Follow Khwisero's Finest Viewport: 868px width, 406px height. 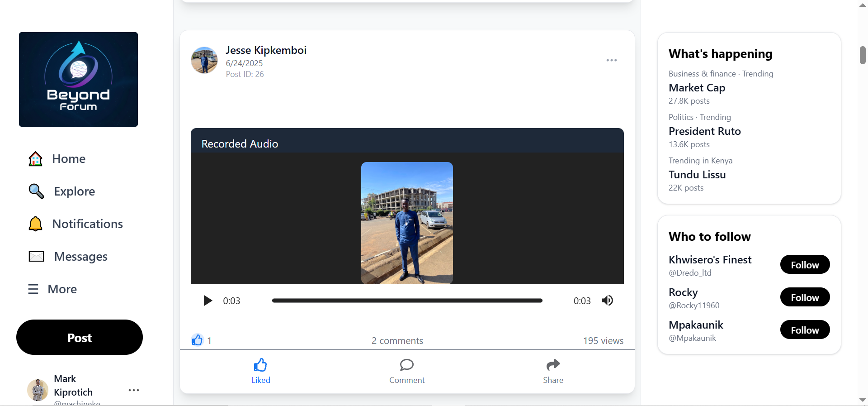pyautogui.click(x=805, y=265)
